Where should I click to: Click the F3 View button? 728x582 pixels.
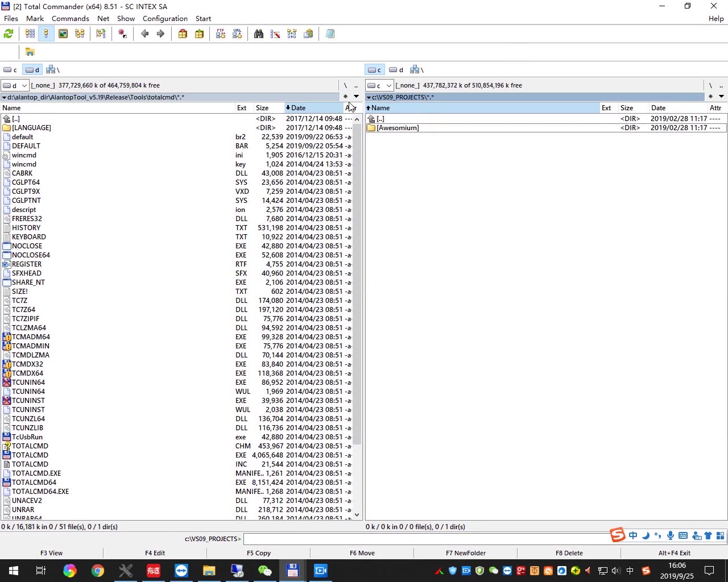[x=52, y=553]
